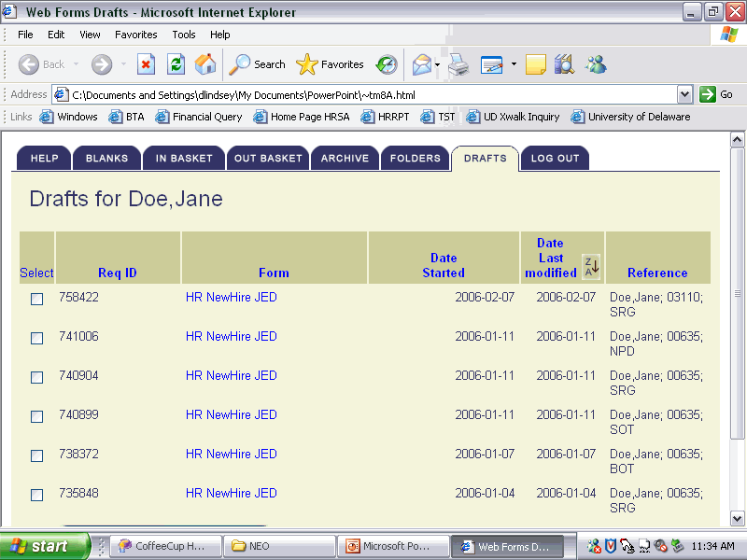Sort by Date Last modified Z-A icon
The image size is (747, 560).
[x=591, y=266]
